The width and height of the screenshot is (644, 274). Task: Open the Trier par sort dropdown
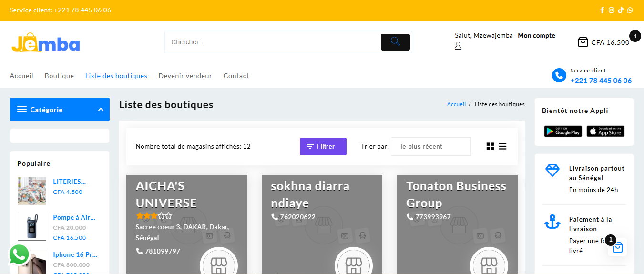pos(430,146)
